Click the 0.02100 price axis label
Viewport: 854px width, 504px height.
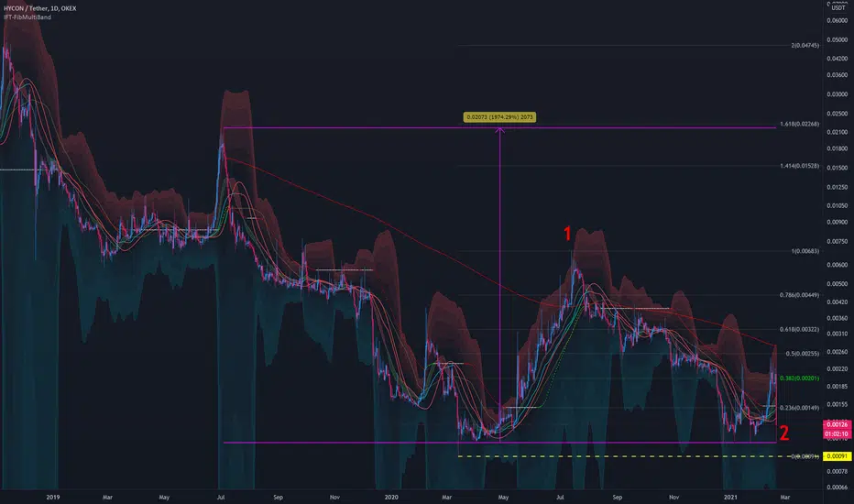tap(838, 132)
